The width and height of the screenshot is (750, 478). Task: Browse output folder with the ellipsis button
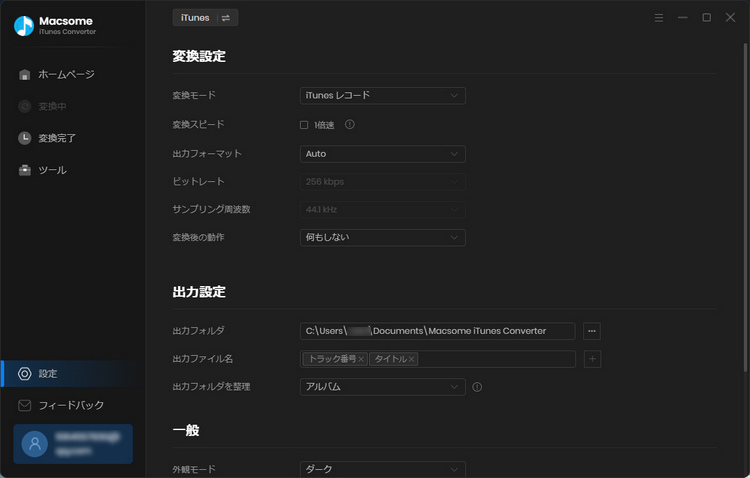coord(592,331)
